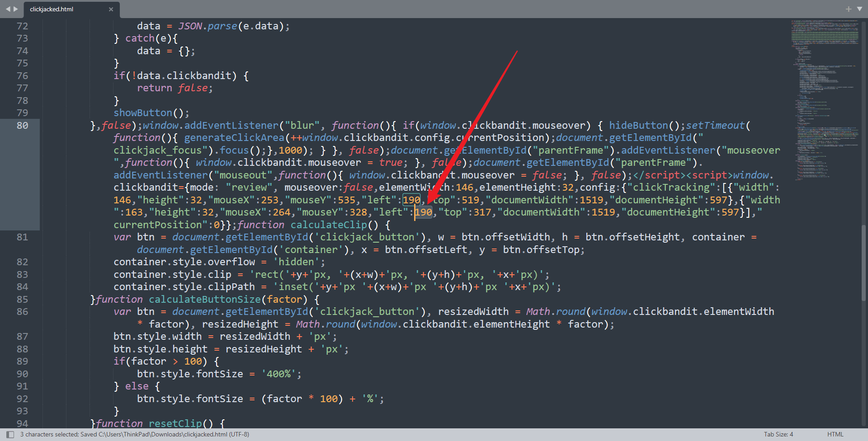Viewport: 868px width, 441px height.
Task: Open a new tab with the plus icon
Action: pos(849,9)
